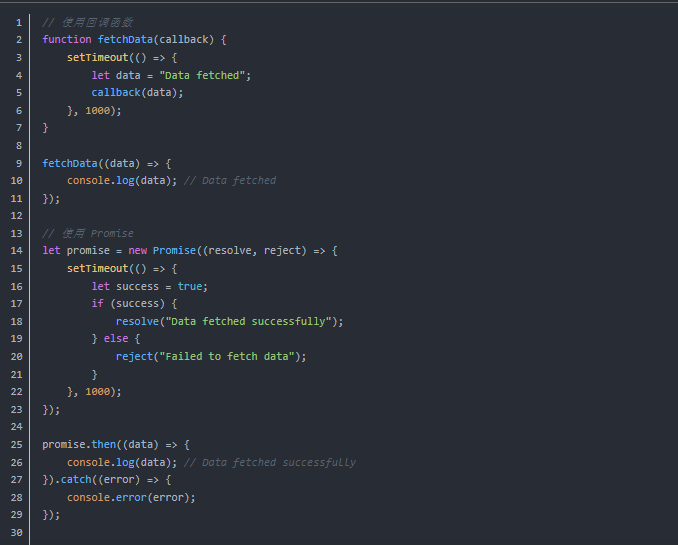Viewport: 678px width, 545px height.
Task: Click the first comment on line 1
Action: pos(88,22)
